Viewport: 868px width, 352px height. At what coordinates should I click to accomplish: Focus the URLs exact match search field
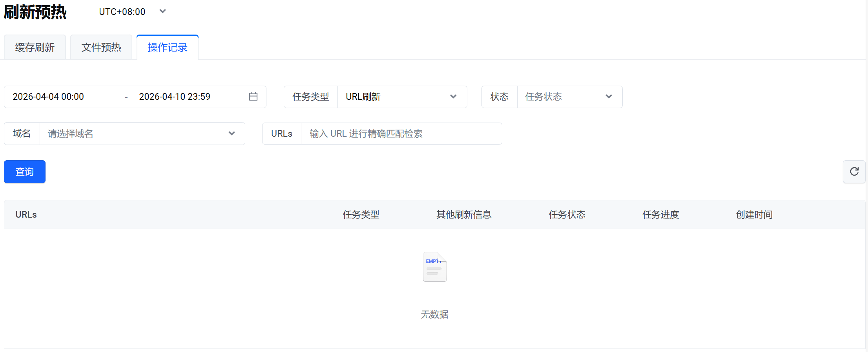point(401,134)
